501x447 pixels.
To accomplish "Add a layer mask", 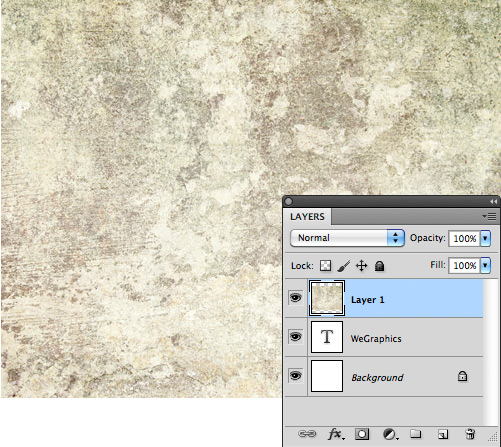I will coord(362,434).
